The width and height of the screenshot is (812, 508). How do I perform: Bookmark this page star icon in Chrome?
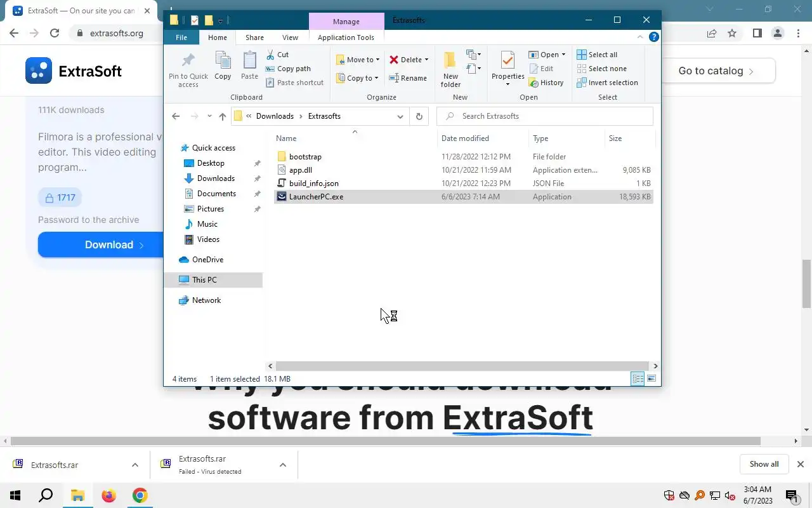coord(732,33)
